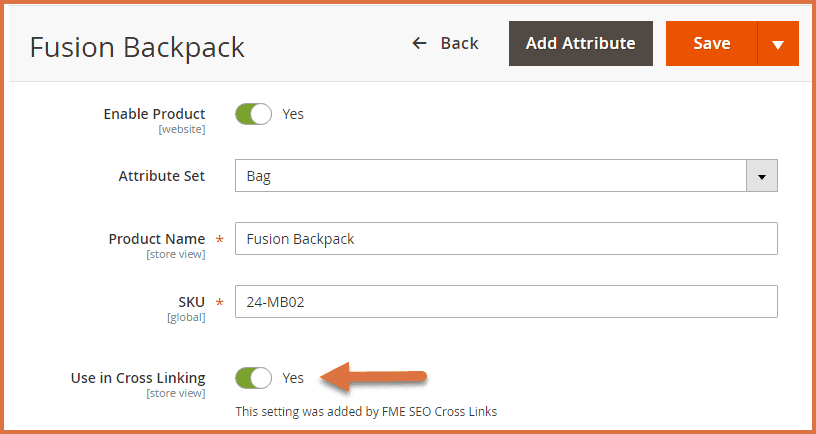Click the Attribute Set field label
Viewport: 816px width, 434px height.
click(161, 176)
